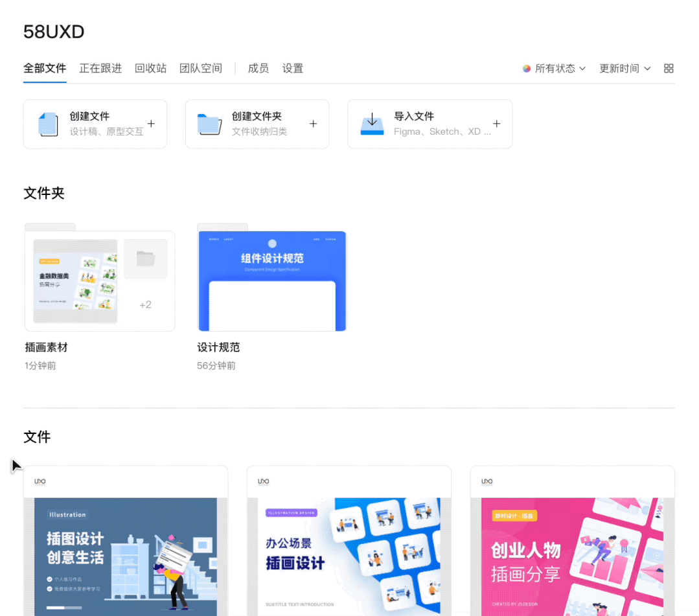Click the UXD logo on 插图设计 card
This screenshot has width=699, height=616.
tap(40, 481)
